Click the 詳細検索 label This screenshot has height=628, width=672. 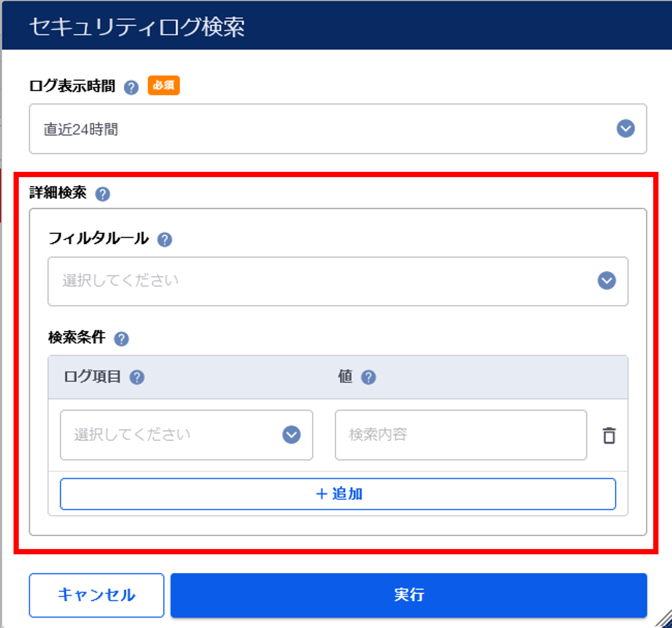[x=58, y=193]
